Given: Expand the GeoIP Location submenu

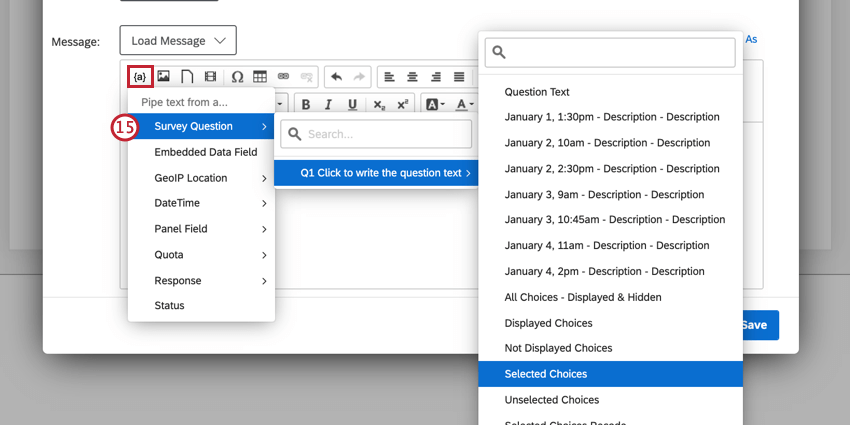Looking at the screenshot, I should (201, 178).
